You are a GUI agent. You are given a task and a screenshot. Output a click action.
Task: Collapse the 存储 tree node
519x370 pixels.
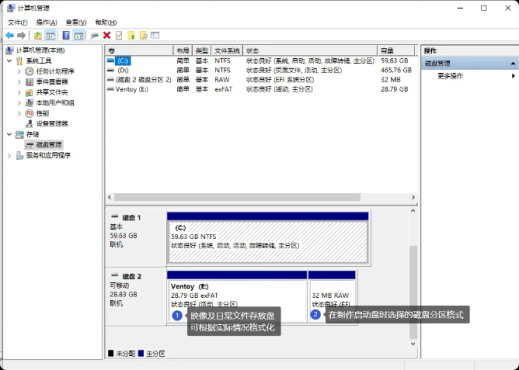tap(9, 134)
